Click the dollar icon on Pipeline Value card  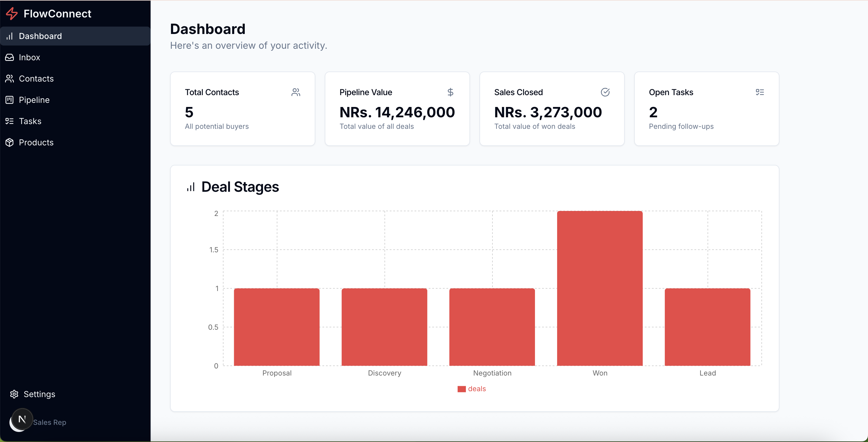(450, 92)
